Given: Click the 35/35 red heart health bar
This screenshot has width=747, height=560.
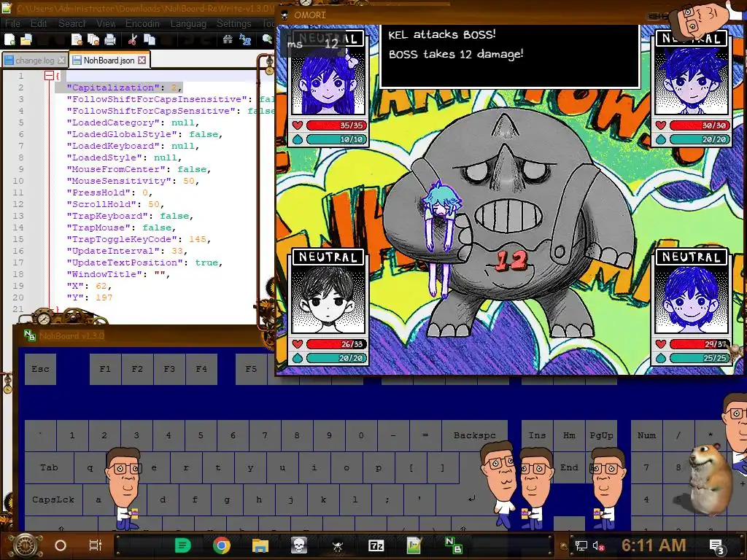Looking at the screenshot, I should coord(336,125).
